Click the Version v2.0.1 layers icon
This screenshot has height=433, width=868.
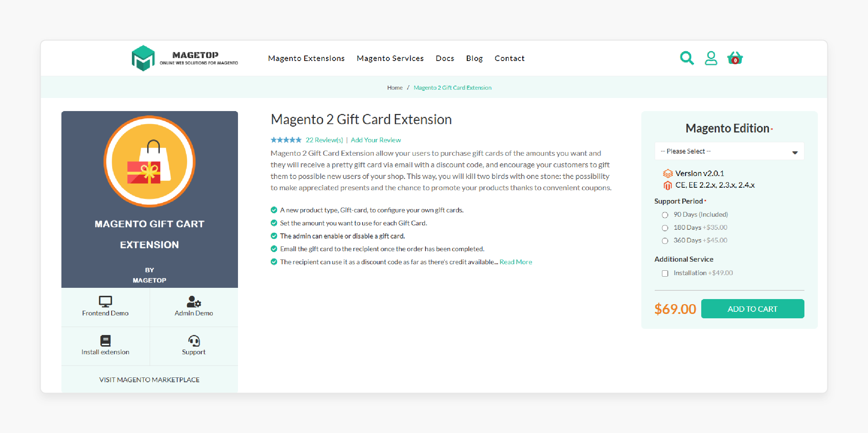pos(668,173)
